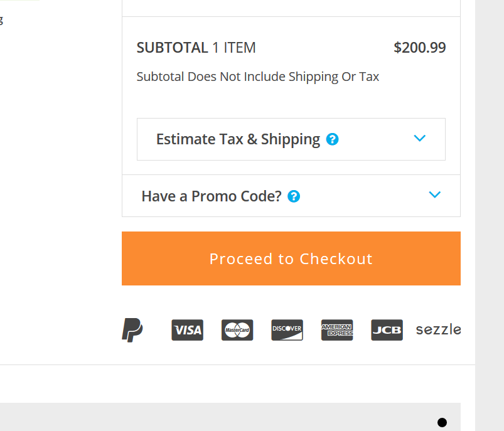Click the Estimate Tax & Shipping label
The image size is (504, 431).
coord(238,139)
